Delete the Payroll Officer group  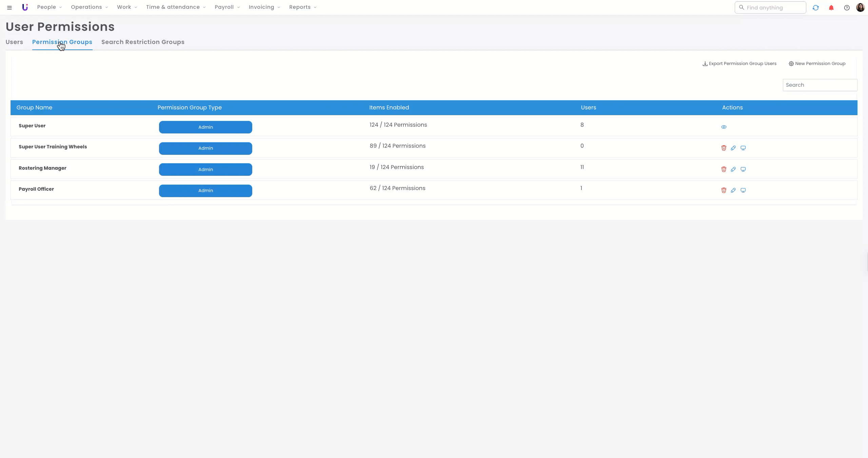pyautogui.click(x=724, y=190)
